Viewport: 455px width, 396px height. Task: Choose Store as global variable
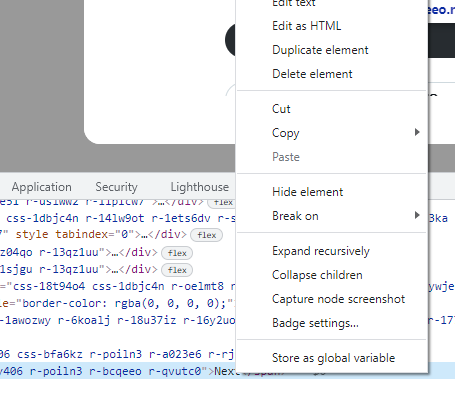click(x=332, y=358)
